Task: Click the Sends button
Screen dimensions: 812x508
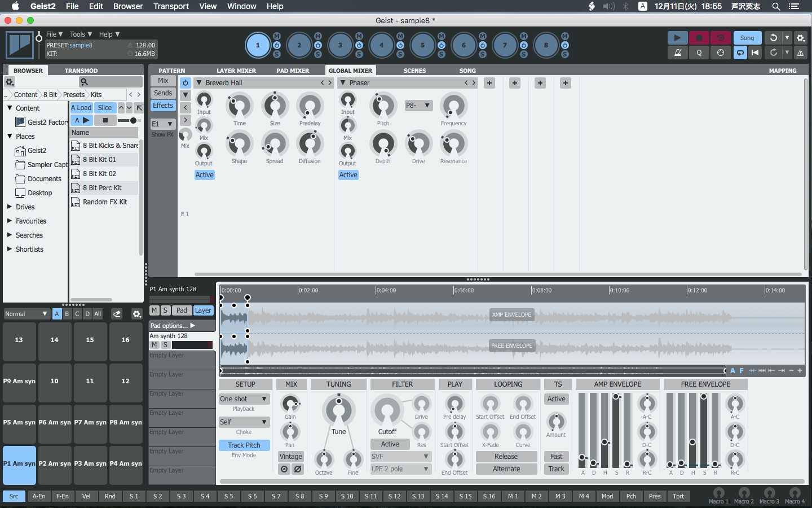Action: point(163,93)
